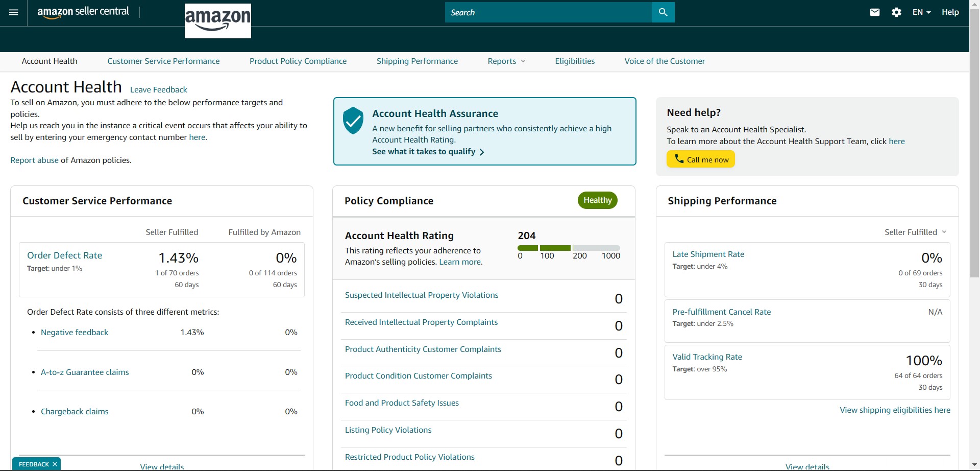Open the Help menu
980x471 pixels.
click(950, 12)
